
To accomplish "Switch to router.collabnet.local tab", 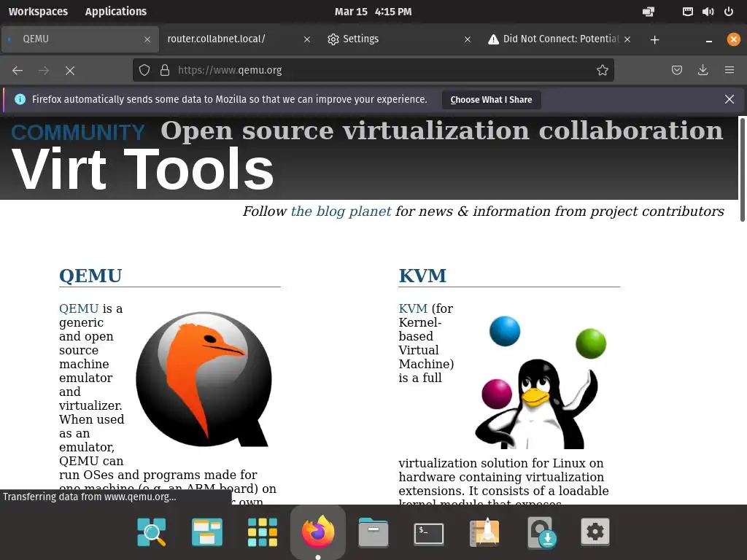I will point(239,39).
